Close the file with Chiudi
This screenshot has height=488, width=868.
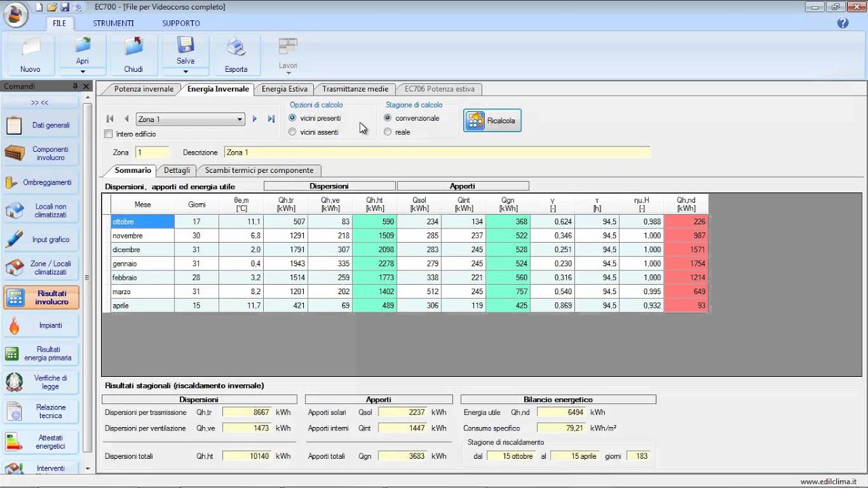tap(134, 55)
